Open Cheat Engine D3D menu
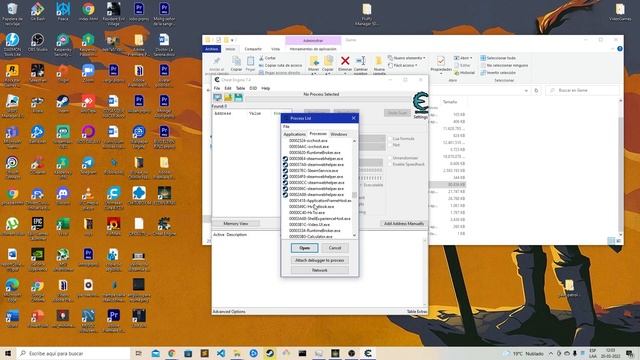 (x=253, y=88)
